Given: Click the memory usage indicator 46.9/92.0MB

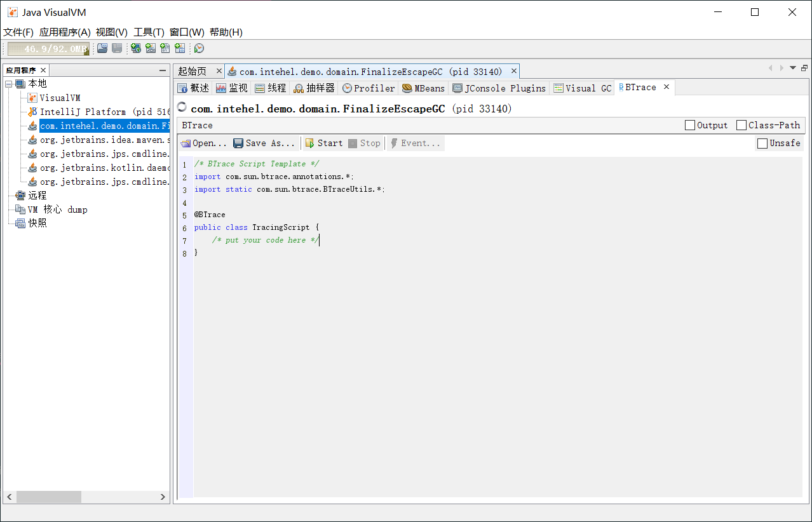Looking at the screenshot, I should tap(48, 49).
